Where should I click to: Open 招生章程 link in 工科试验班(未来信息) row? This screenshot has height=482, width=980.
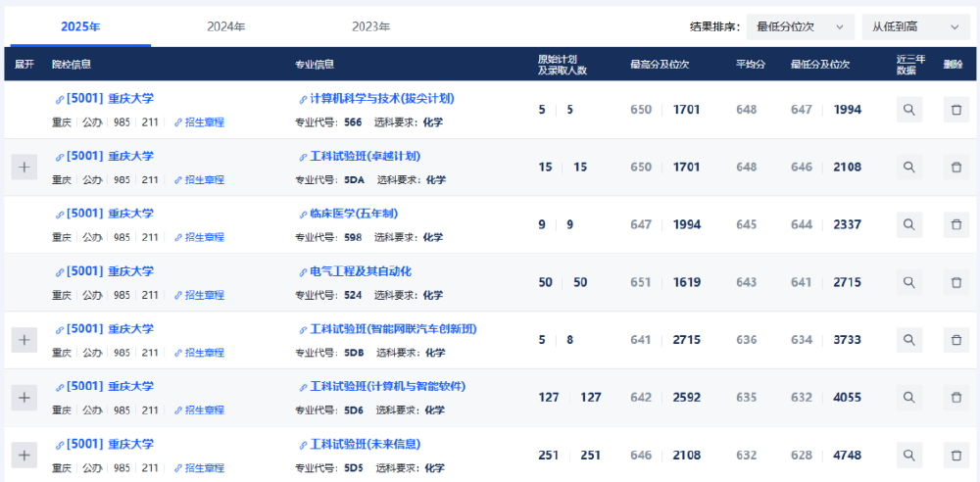click(x=199, y=468)
